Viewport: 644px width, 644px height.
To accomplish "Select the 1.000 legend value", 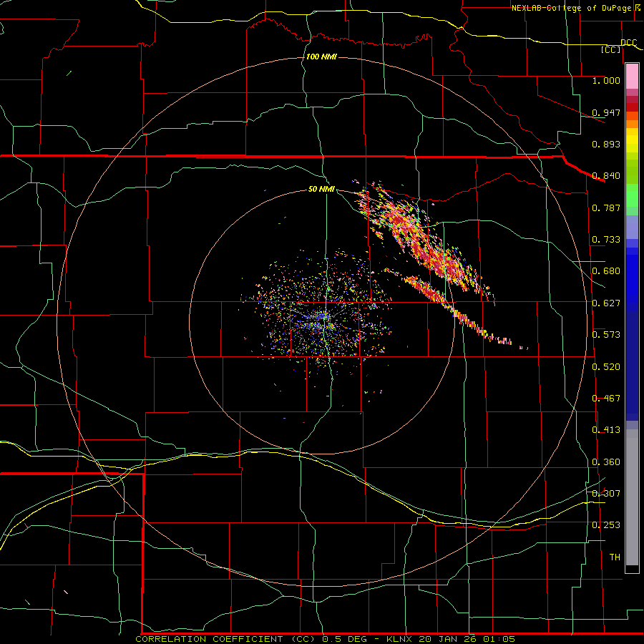I will pos(606,80).
